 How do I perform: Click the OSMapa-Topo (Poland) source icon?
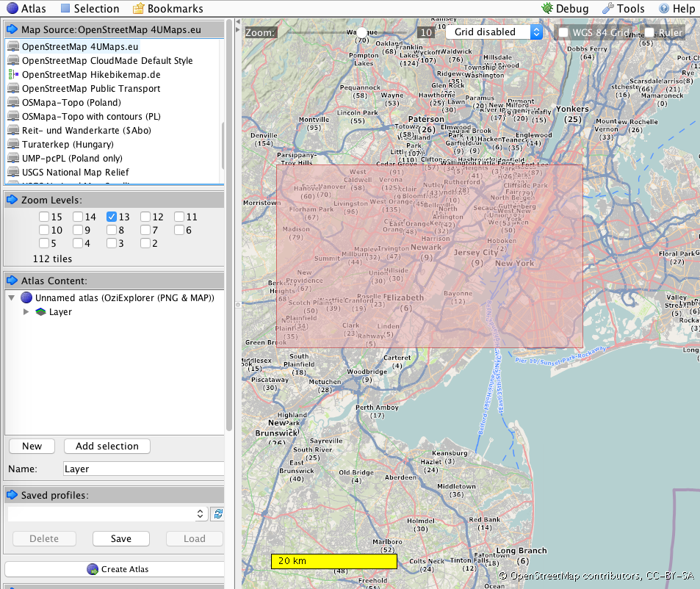coord(13,102)
